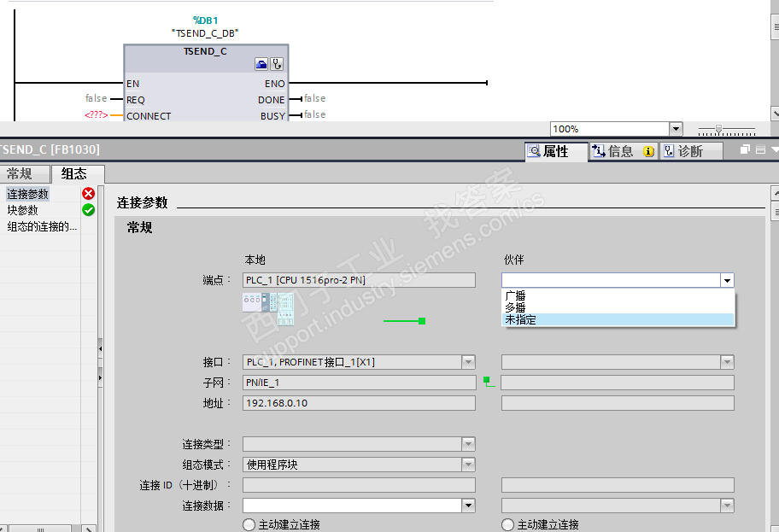The height and width of the screenshot is (532, 779).
Task: Open the TSEND_C block diagnostics stethoscope icon
Action: coord(277,63)
